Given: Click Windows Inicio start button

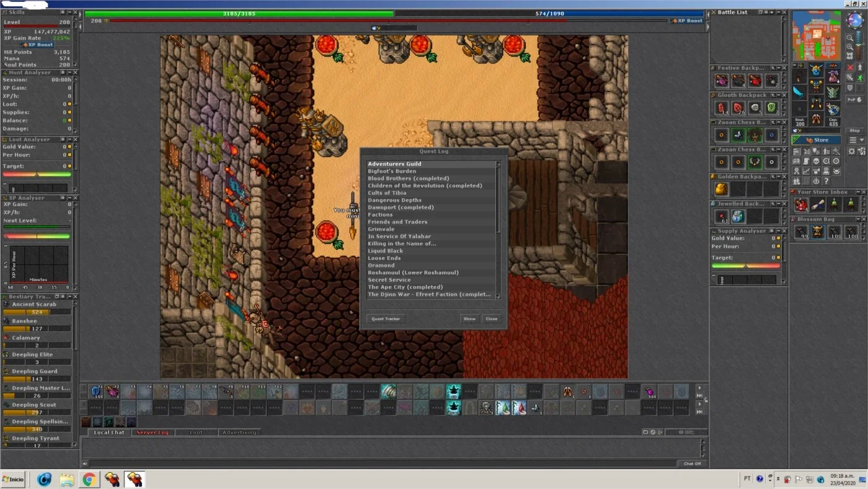Looking at the screenshot, I should click(14, 479).
